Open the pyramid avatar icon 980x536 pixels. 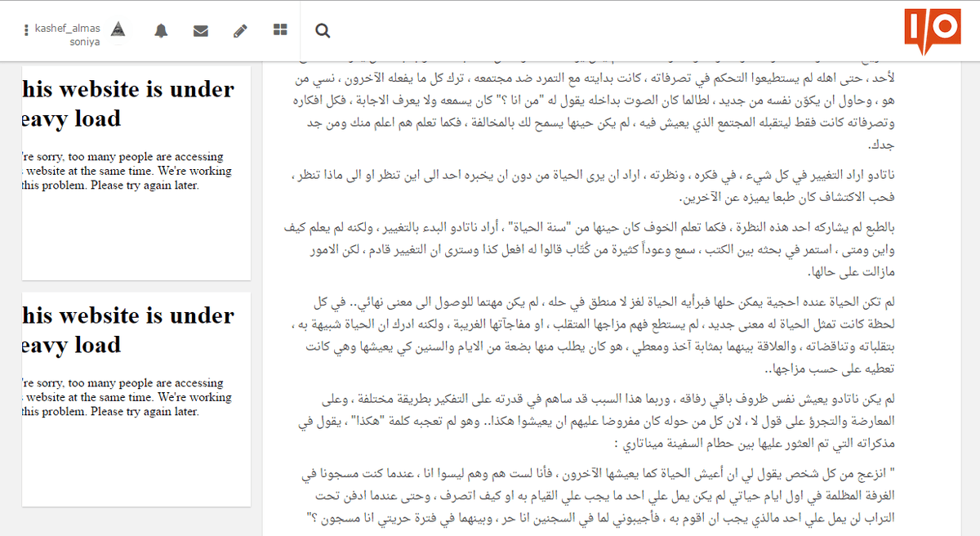[x=118, y=29]
